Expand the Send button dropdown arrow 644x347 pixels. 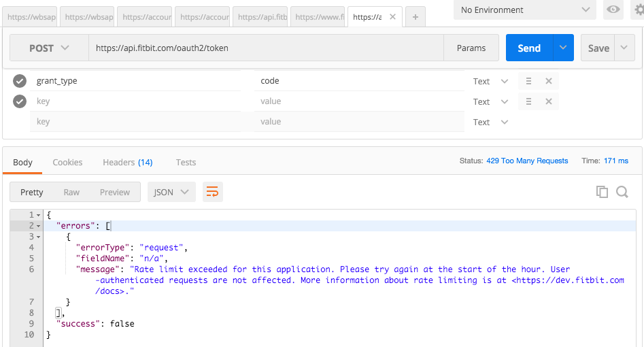click(563, 48)
